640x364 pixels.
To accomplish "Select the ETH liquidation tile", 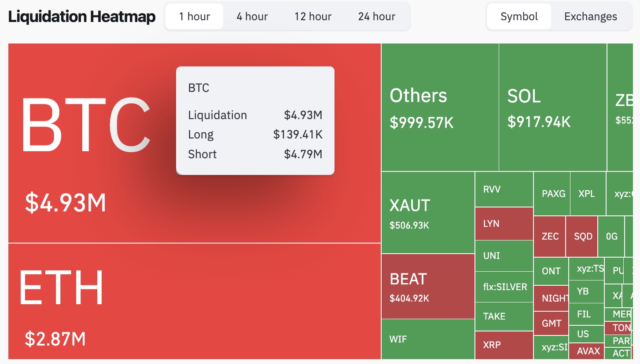I will (195, 301).
